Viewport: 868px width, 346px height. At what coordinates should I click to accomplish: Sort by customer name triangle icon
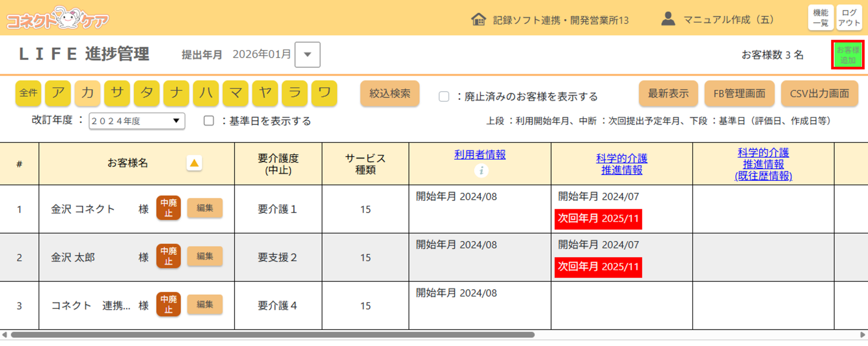(x=194, y=163)
